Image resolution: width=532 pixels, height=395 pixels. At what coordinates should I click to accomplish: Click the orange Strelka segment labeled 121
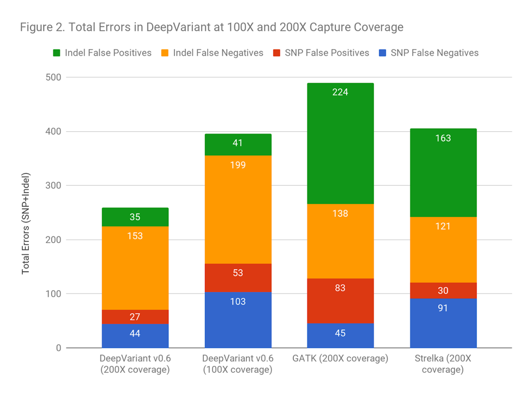(x=443, y=250)
